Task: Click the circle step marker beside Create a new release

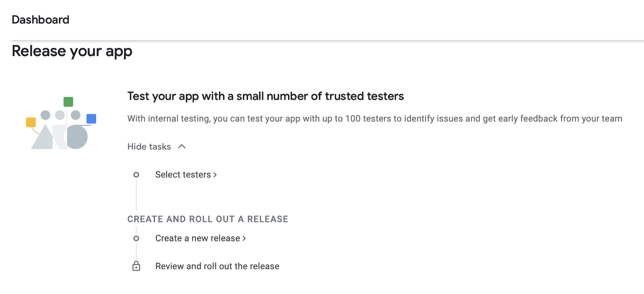Action: [136, 238]
